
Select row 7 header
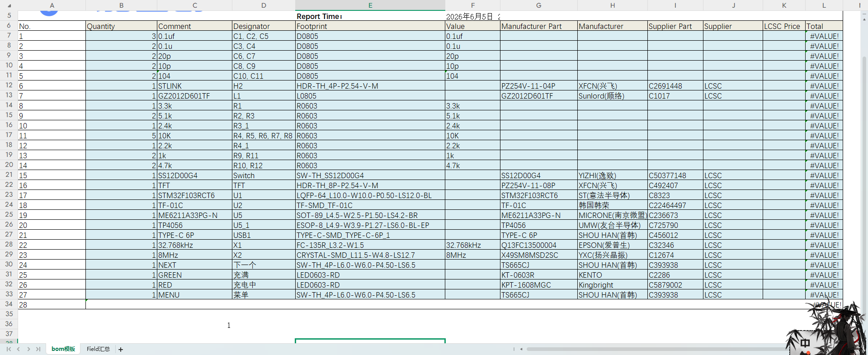click(9, 36)
